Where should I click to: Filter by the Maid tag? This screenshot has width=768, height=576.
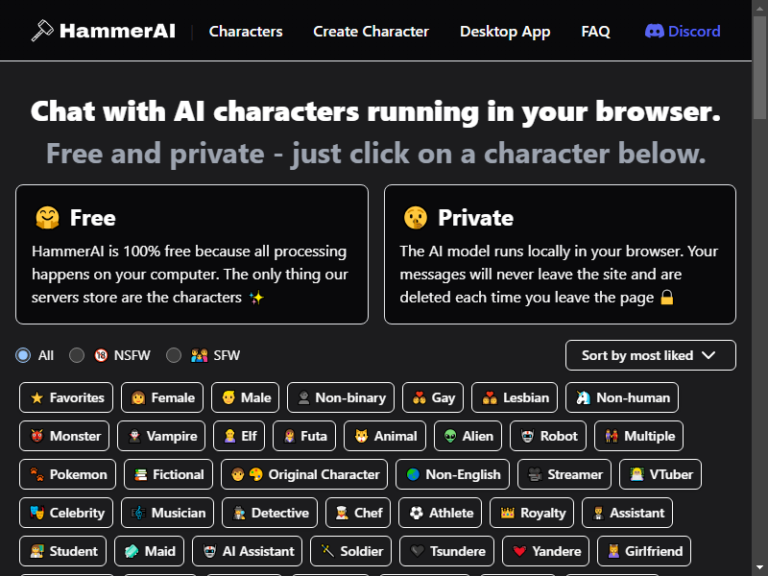pyautogui.click(x=149, y=551)
